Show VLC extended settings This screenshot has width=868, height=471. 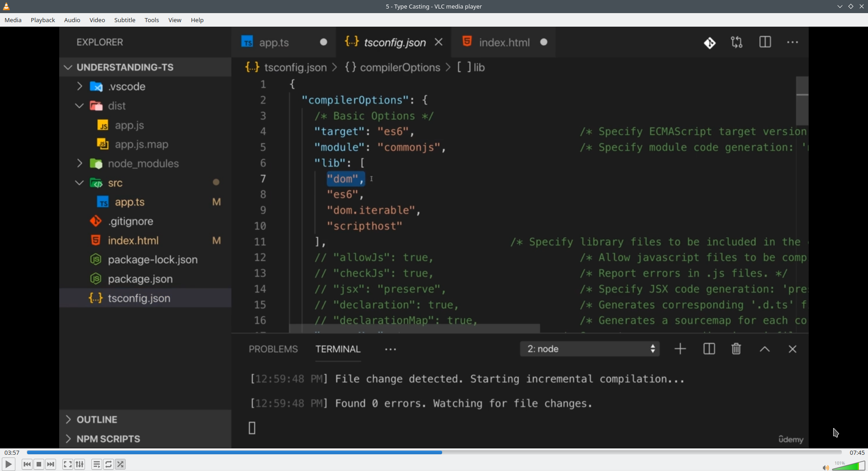(80, 464)
